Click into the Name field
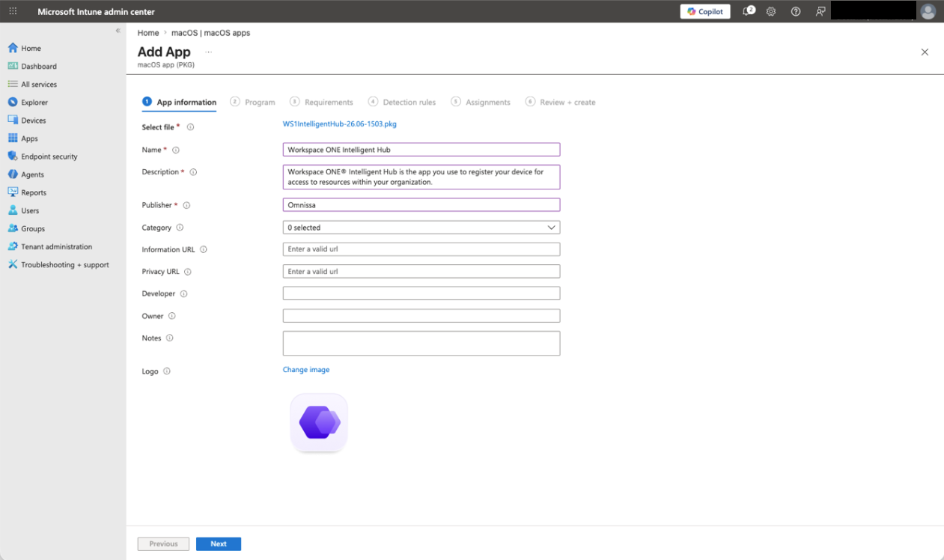 click(x=421, y=150)
